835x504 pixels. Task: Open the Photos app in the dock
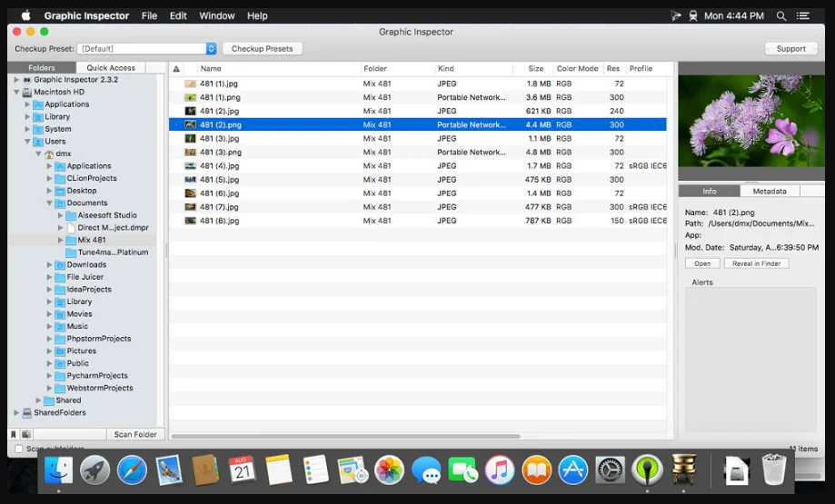(389, 470)
